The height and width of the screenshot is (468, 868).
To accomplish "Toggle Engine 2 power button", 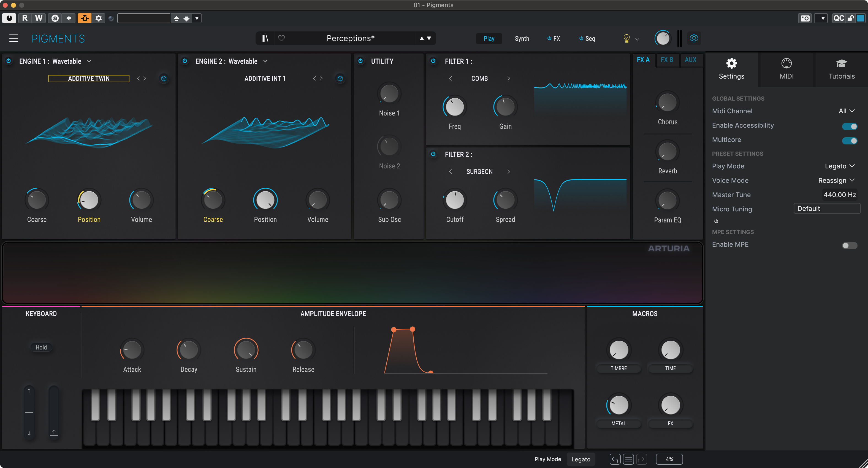I will (185, 61).
